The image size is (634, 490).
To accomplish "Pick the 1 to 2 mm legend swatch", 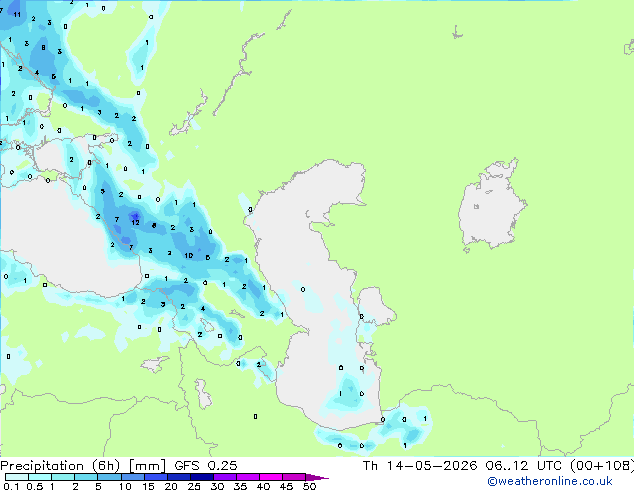I will pyautogui.click(x=63, y=477).
